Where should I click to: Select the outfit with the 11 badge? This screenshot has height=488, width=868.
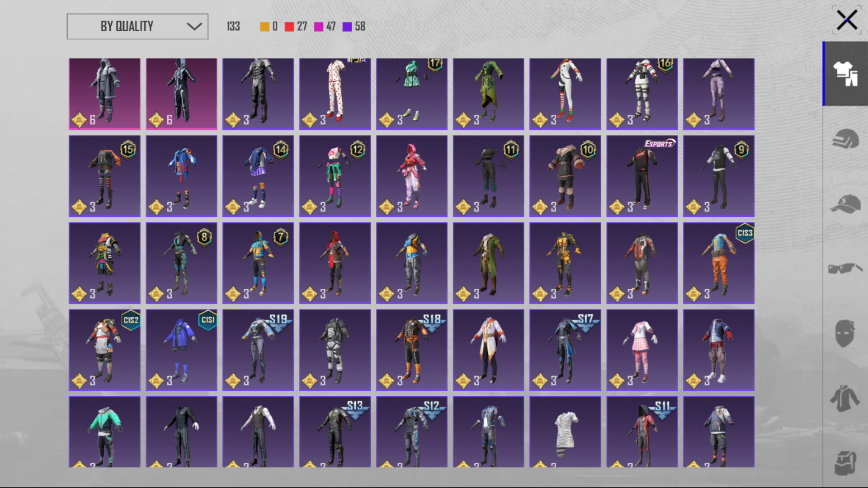pos(488,176)
